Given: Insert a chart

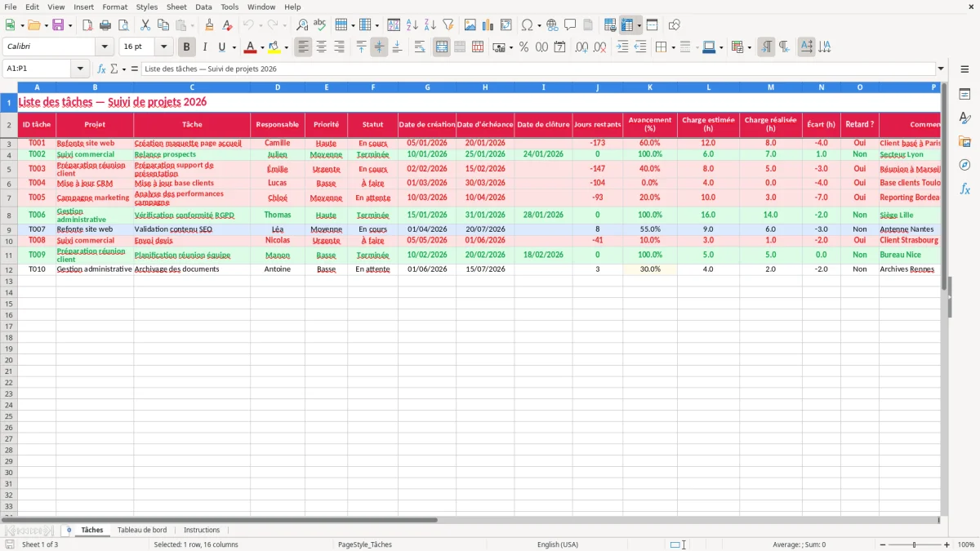Looking at the screenshot, I should [x=488, y=25].
